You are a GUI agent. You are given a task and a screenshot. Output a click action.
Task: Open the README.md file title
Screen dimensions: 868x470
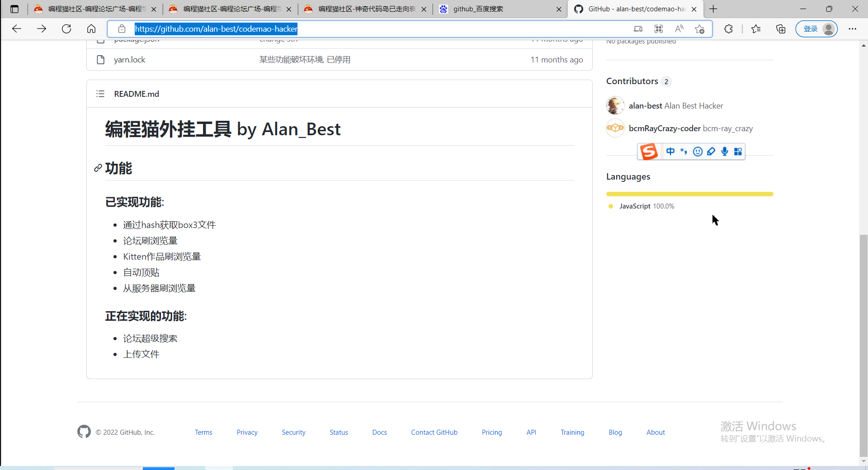(137, 94)
